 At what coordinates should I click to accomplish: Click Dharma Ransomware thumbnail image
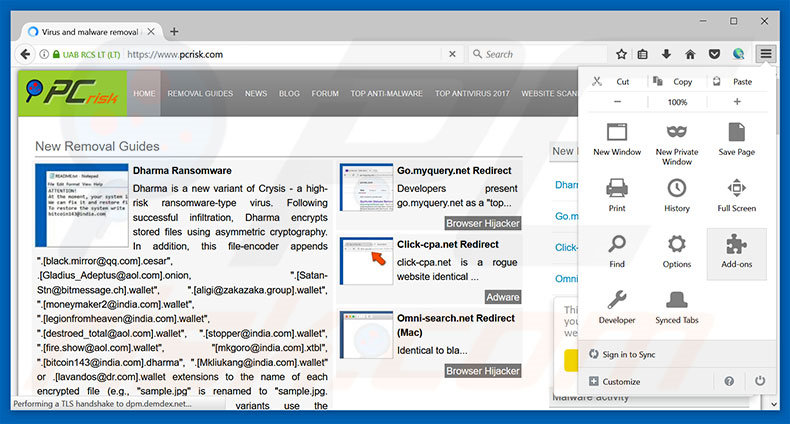(x=82, y=205)
